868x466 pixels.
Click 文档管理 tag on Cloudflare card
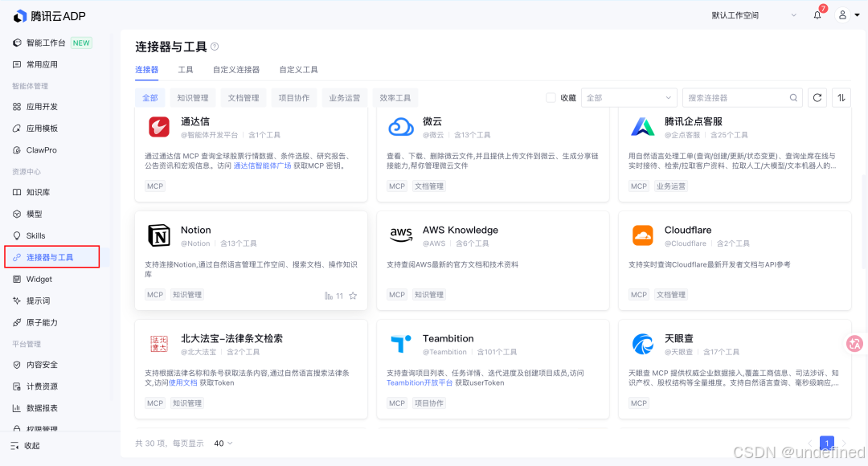671,295
